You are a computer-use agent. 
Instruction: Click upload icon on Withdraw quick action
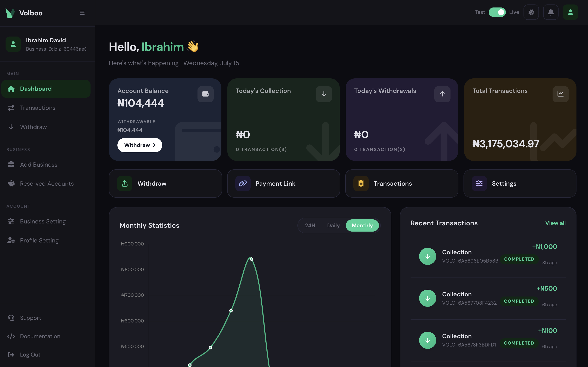pyautogui.click(x=125, y=183)
